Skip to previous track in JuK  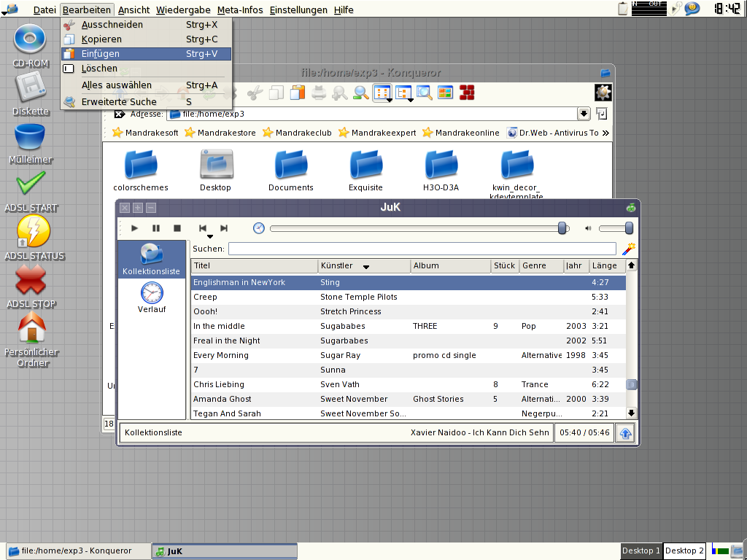pyautogui.click(x=203, y=228)
